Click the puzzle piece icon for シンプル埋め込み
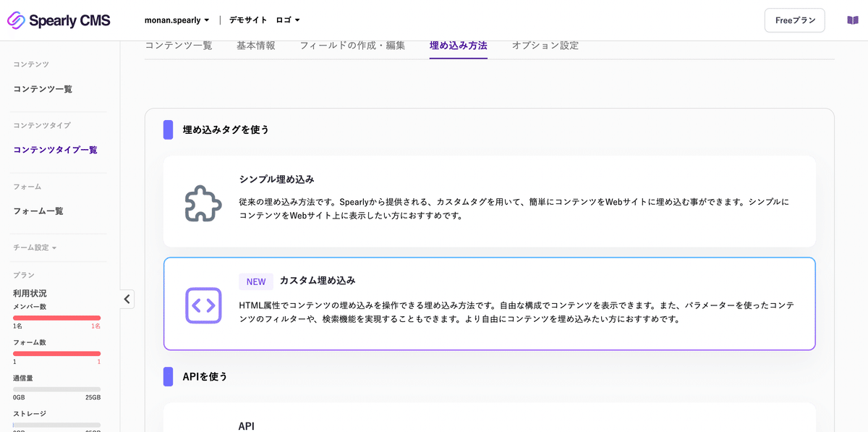868x432 pixels. tap(203, 203)
